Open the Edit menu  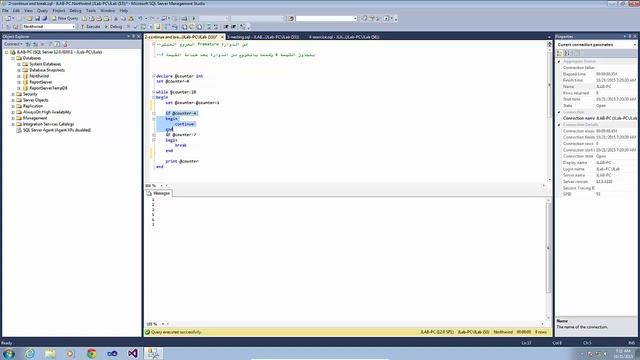pos(16,11)
